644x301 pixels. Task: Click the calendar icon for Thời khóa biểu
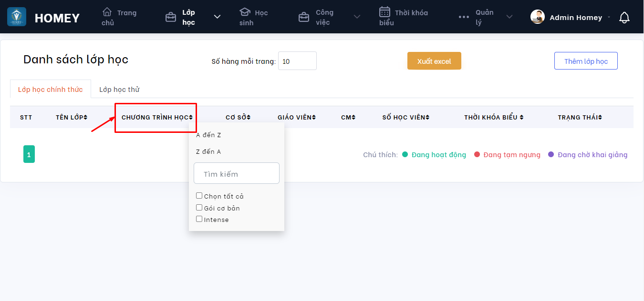click(x=384, y=12)
